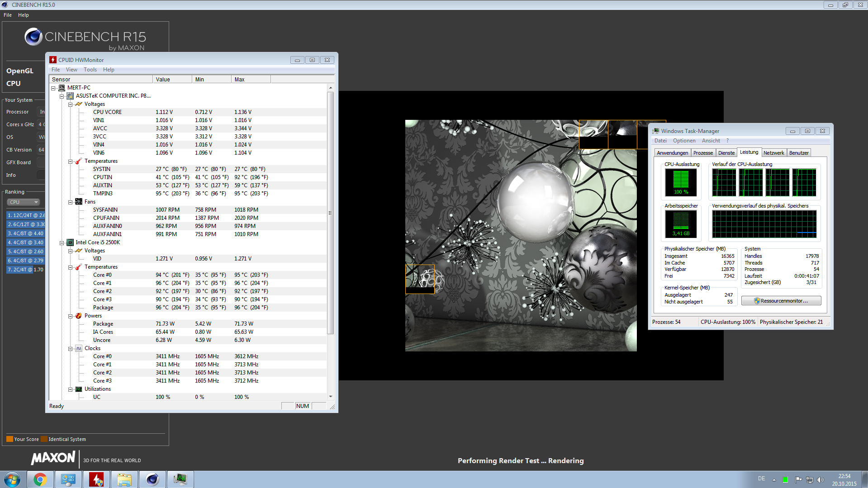Image resolution: width=868 pixels, height=488 pixels.
Task: Collapse the Powers group
Action: click(70, 316)
